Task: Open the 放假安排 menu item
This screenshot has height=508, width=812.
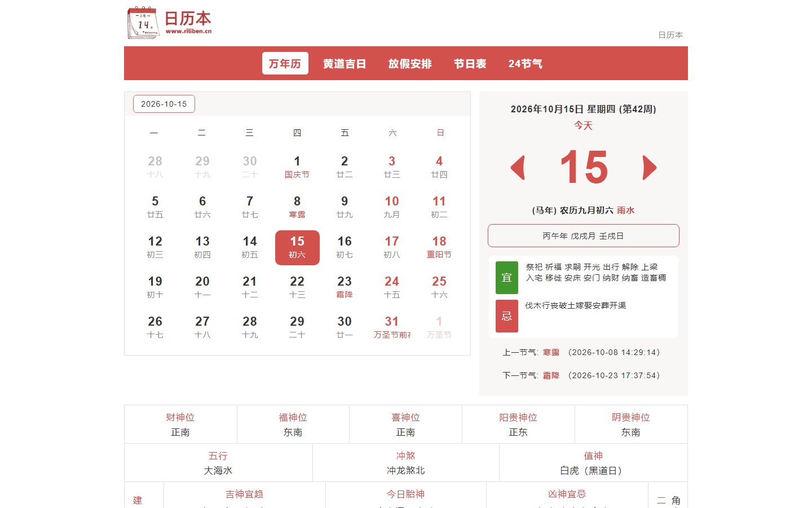Action: point(410,63)
